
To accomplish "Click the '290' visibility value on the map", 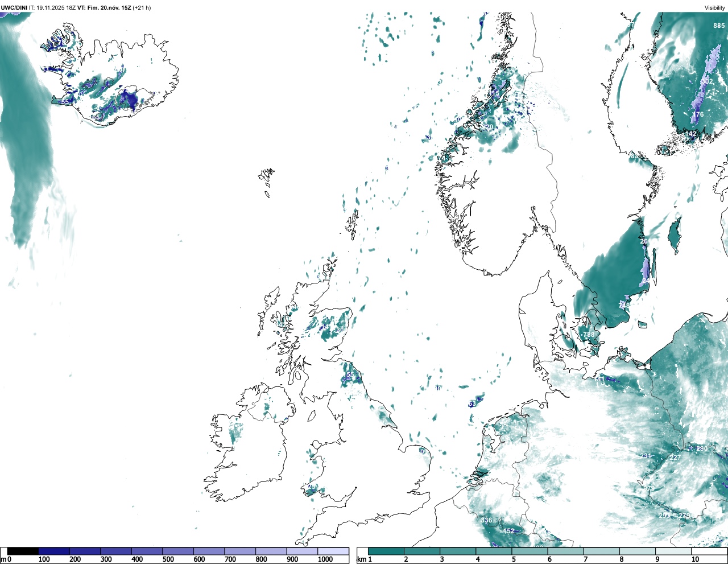I will 702,448.
